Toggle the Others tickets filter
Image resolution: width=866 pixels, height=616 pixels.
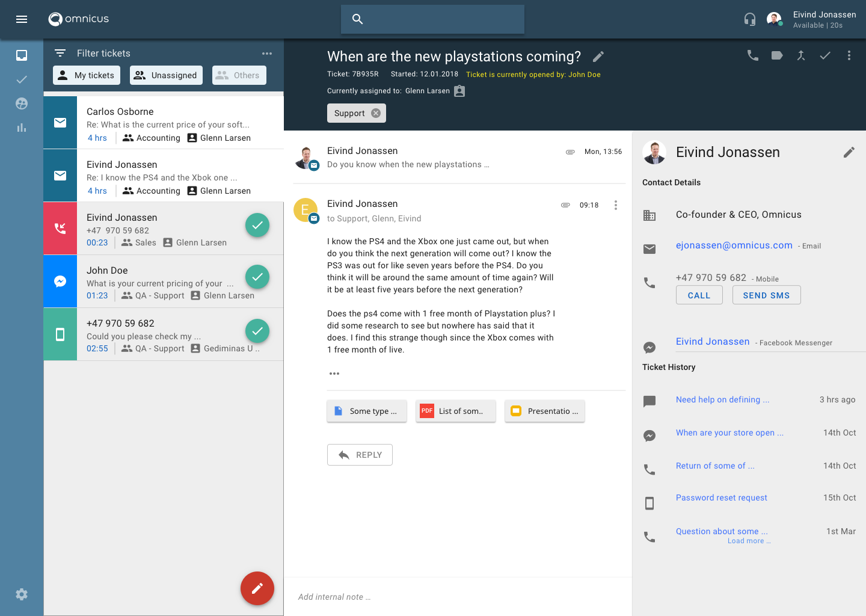pos(239,75)
